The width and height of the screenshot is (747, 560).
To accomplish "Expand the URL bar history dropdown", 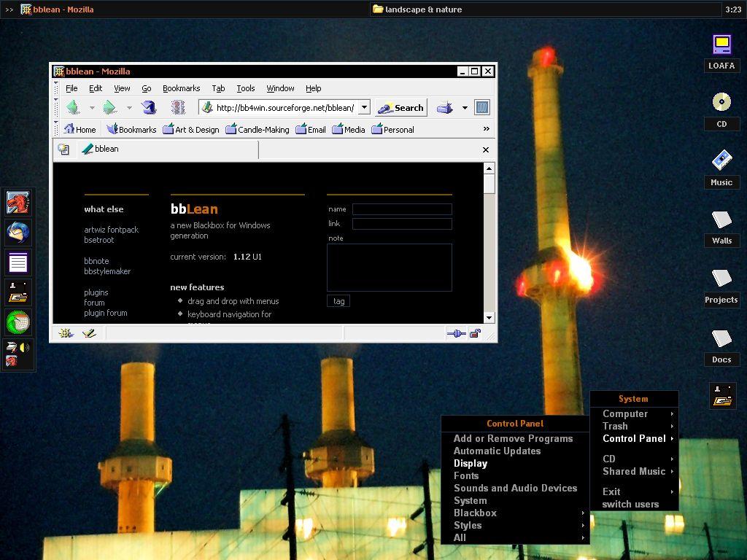I will (x=365, y=107).
